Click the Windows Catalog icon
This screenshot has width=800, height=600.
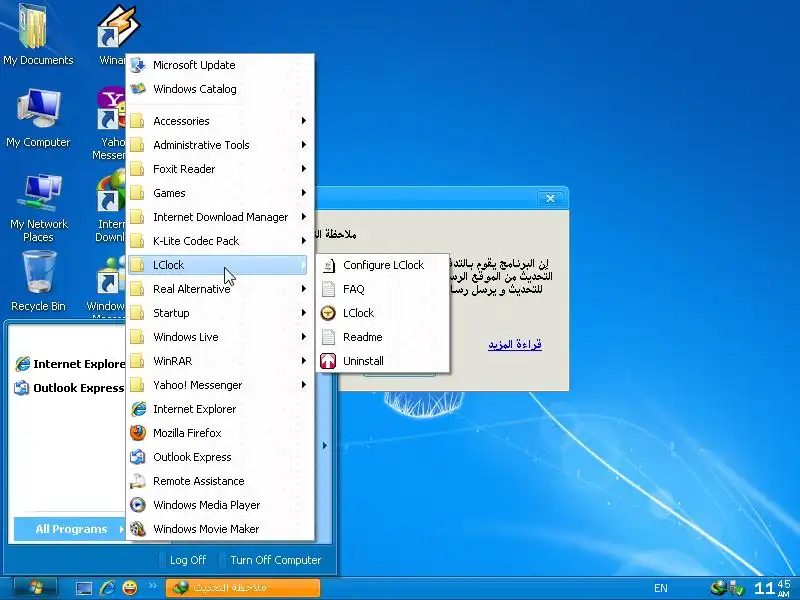click(137, 89)
